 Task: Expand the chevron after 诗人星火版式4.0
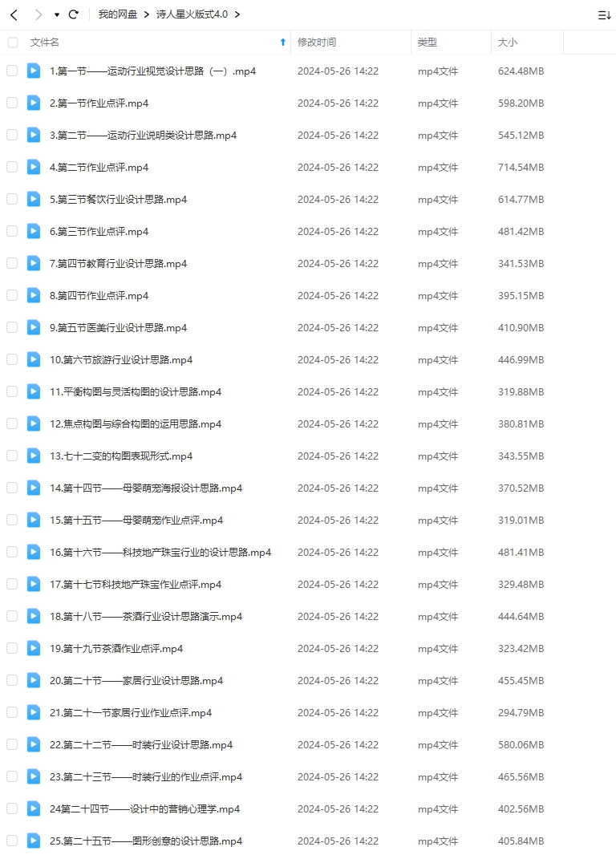point(237,14)
